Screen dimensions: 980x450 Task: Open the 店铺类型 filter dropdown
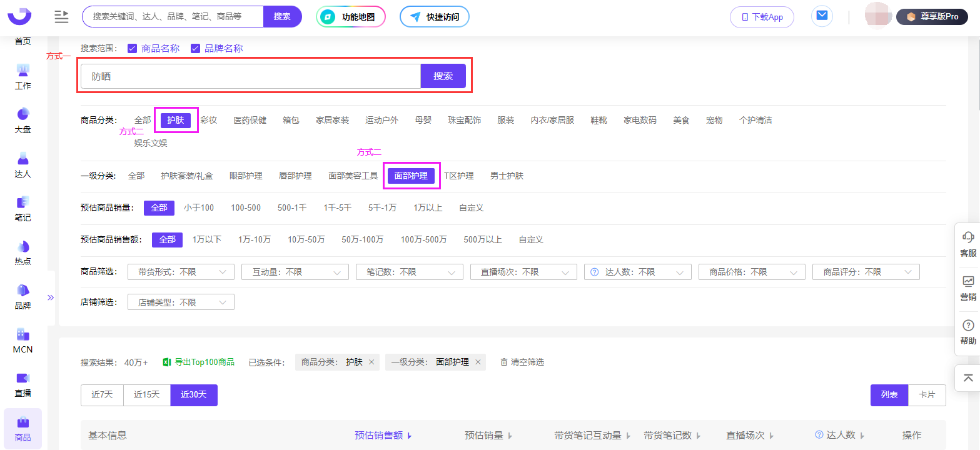tap(180, 301)
